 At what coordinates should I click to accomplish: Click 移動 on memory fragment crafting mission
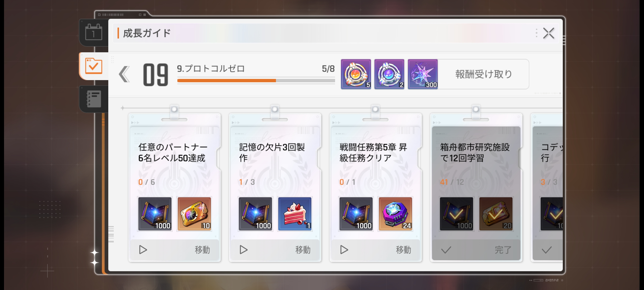point(275,250)
